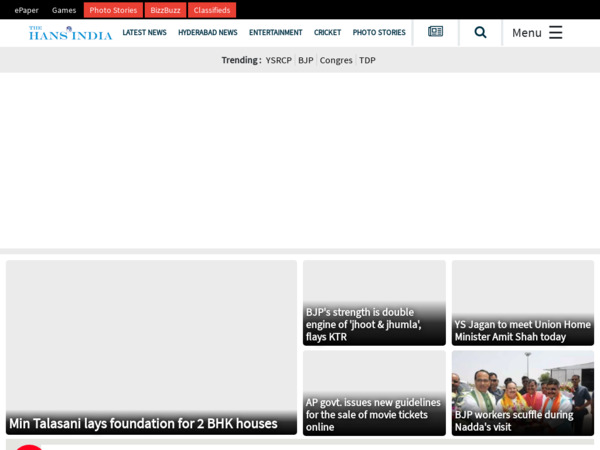Open search with magnifier icon
600x450 pixels.
click(480, 32)
